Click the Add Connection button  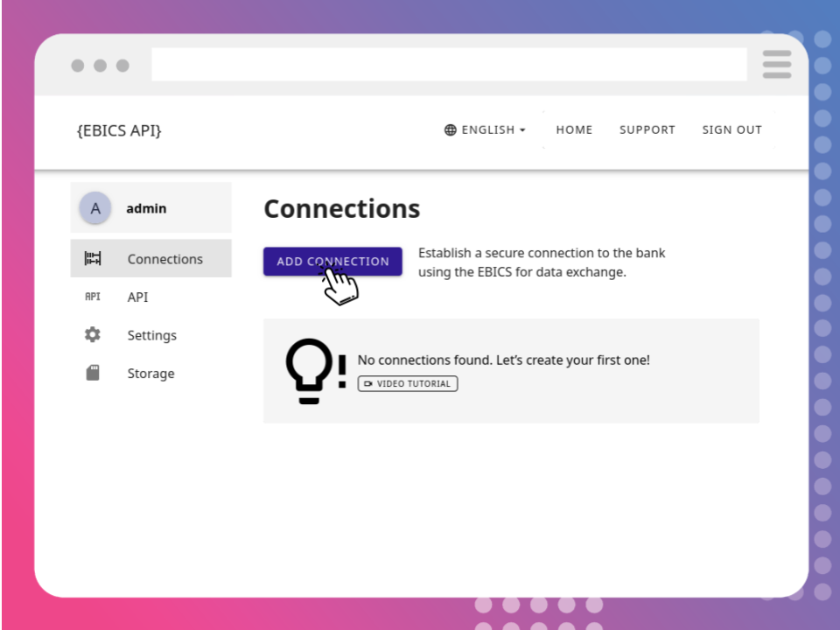(x=332, y=262)
